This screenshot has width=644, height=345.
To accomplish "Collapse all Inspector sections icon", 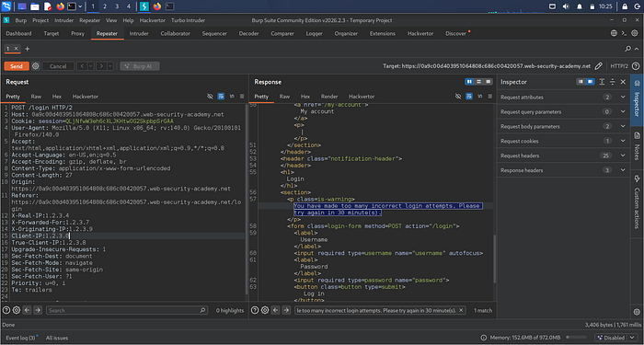I will pos(613,82).
